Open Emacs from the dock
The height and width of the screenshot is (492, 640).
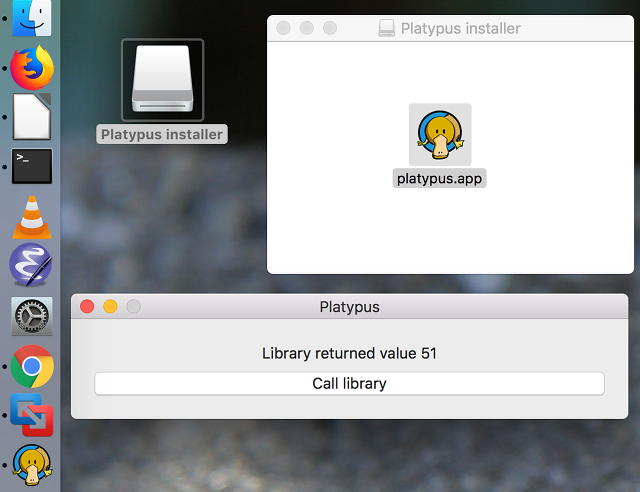[31, 265]
